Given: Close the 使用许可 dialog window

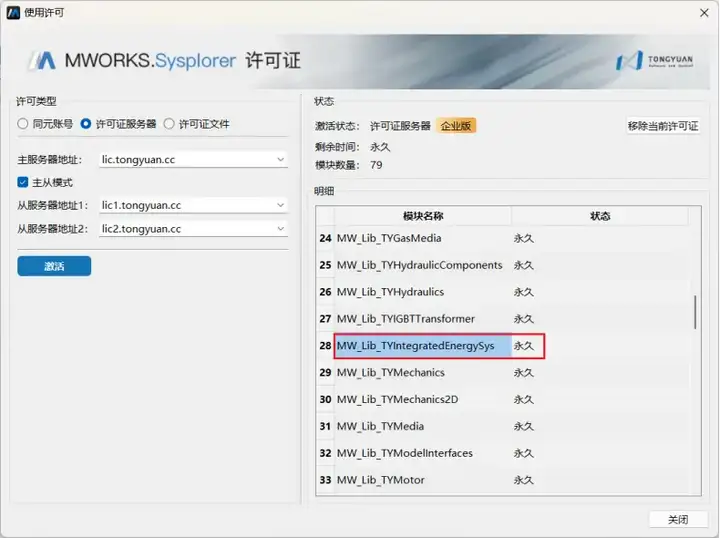Looking at the screenshot, I should 704,13.
